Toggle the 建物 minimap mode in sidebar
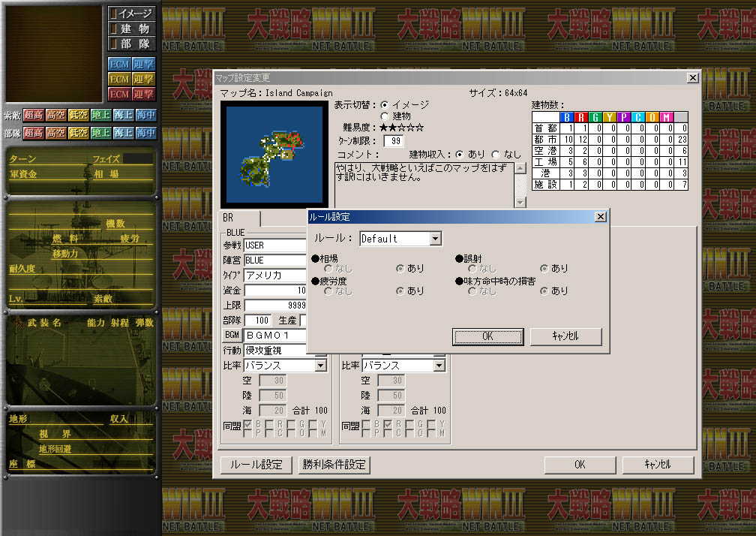Screen dimensions: 756x536 [x=132, y=29]
